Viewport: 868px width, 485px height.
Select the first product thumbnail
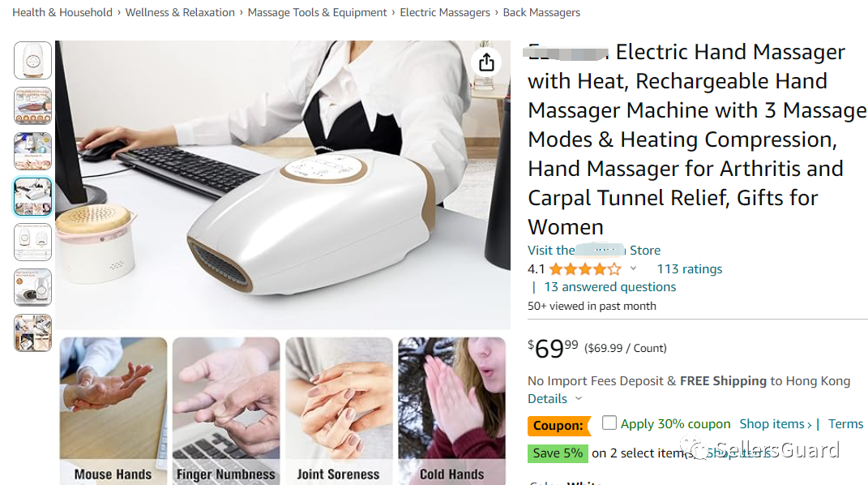coord(32,60)
